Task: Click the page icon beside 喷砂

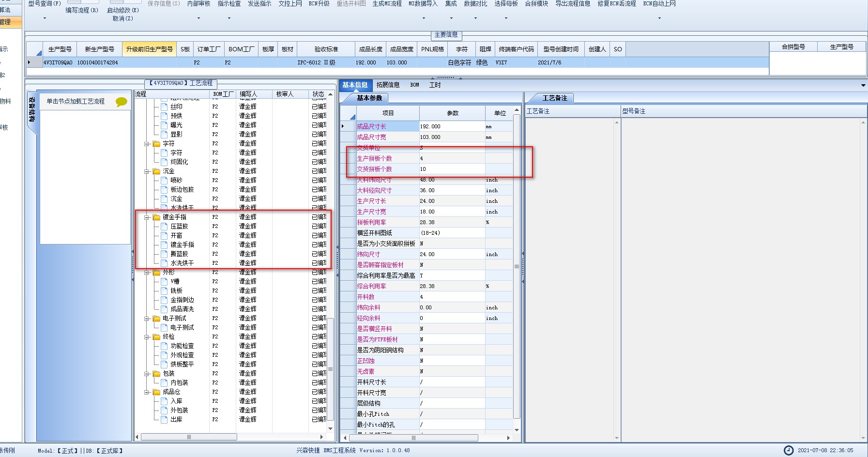Action: pos(164,180)
